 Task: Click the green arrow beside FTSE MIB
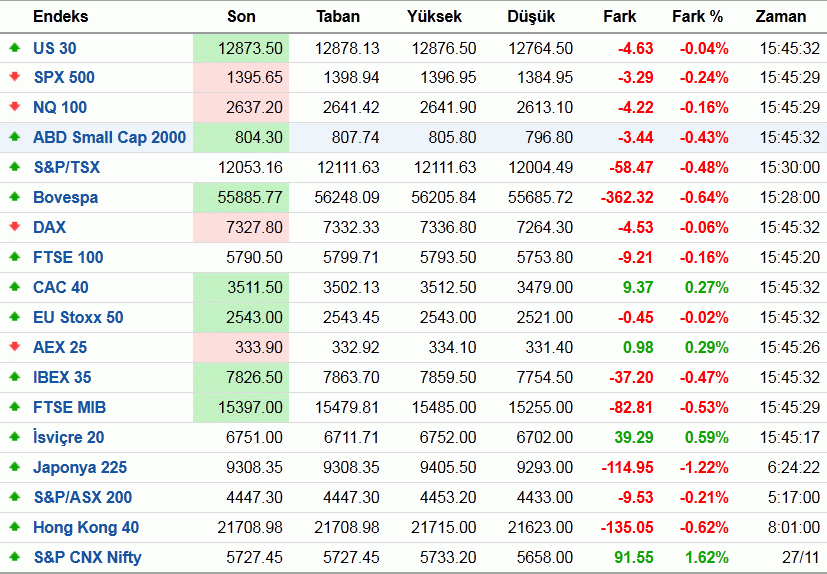15,407
